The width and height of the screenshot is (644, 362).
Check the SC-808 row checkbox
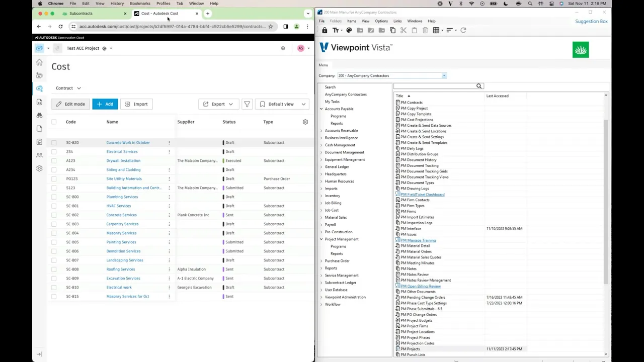coord(54,269)
